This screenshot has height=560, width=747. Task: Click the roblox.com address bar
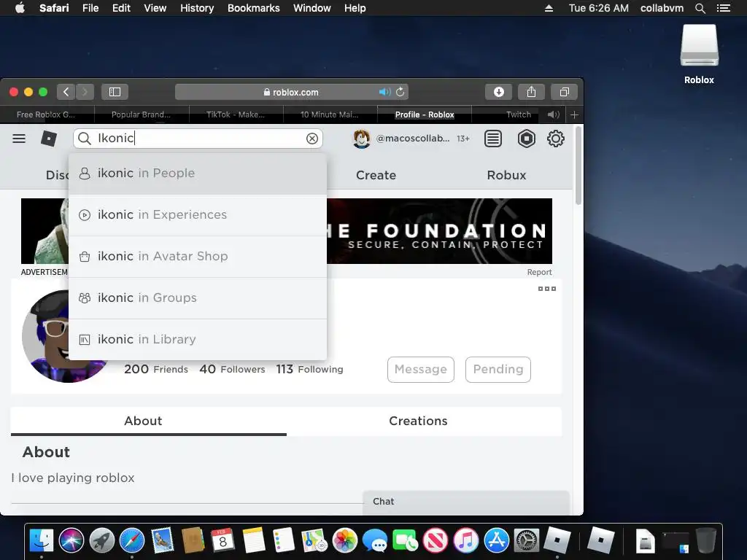click(x=292, y=92)
